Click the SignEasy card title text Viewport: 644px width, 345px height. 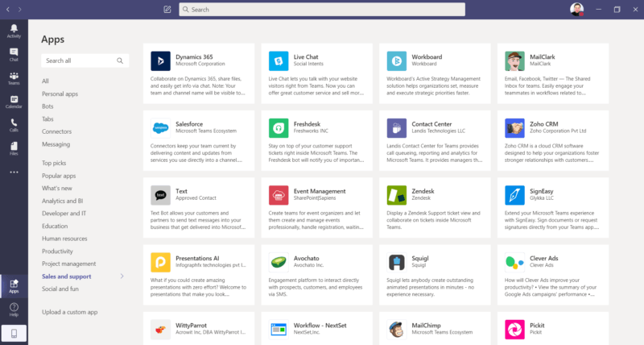[x=541, y=191]
